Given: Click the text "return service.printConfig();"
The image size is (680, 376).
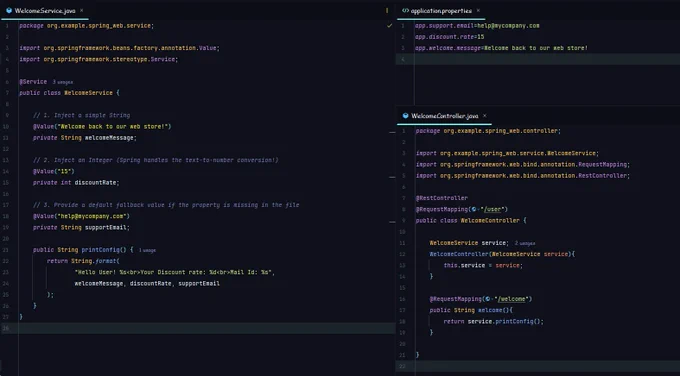Looking at the screenshot, I should pyautogui.click(x=494, y=322).
